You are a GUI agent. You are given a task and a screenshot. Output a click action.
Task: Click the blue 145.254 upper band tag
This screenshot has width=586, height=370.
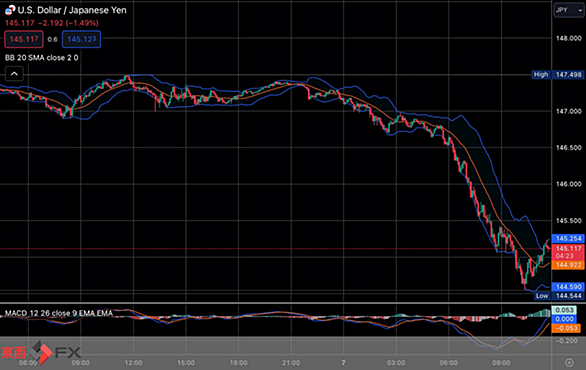click(x=568, y=238)
